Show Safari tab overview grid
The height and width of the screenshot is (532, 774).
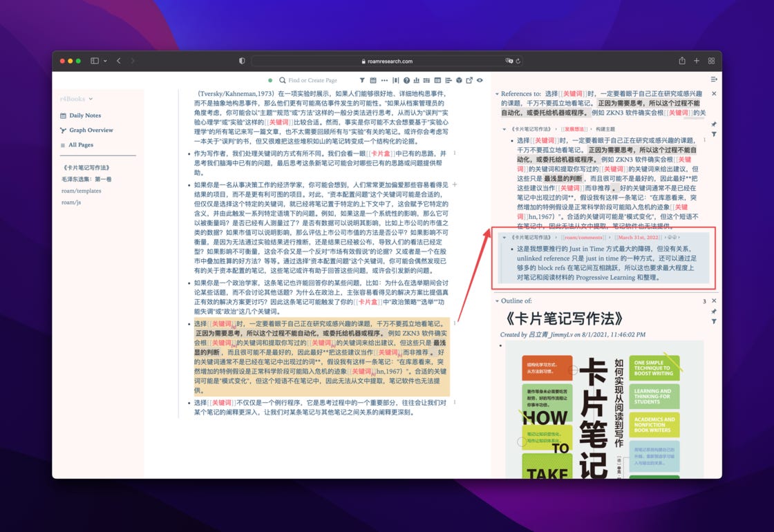pos(711,61)
